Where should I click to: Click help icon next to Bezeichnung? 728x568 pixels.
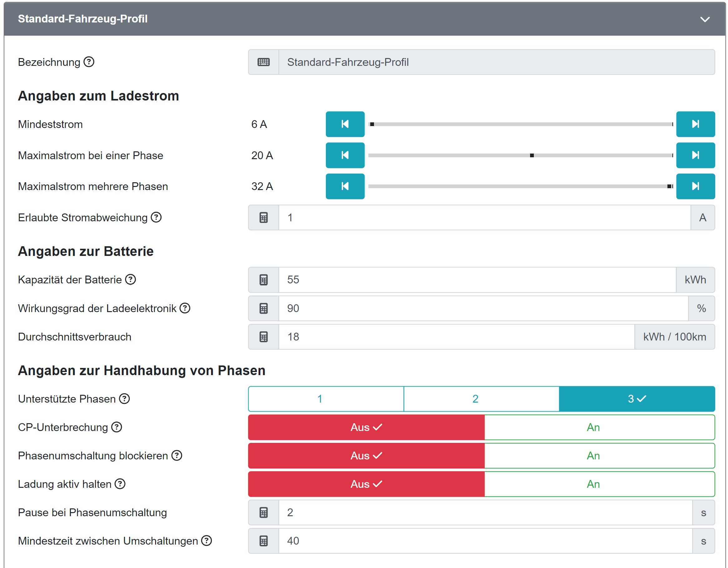(89, 62)
